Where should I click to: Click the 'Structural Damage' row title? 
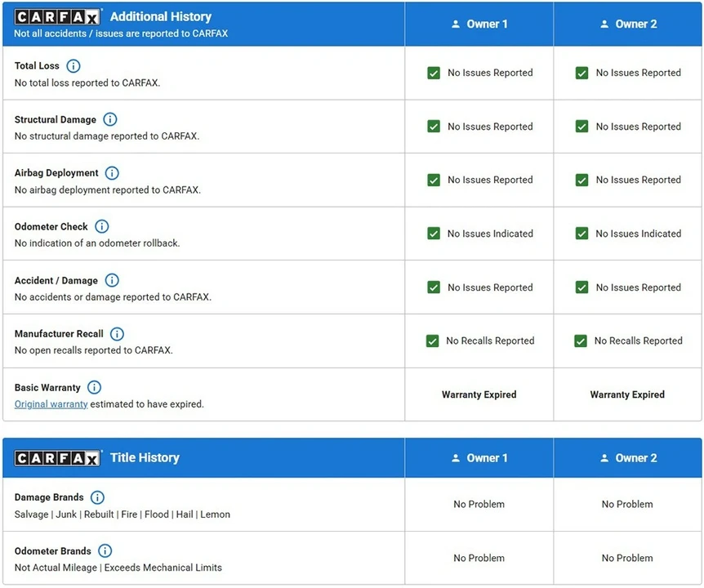(x=56, y=119)
